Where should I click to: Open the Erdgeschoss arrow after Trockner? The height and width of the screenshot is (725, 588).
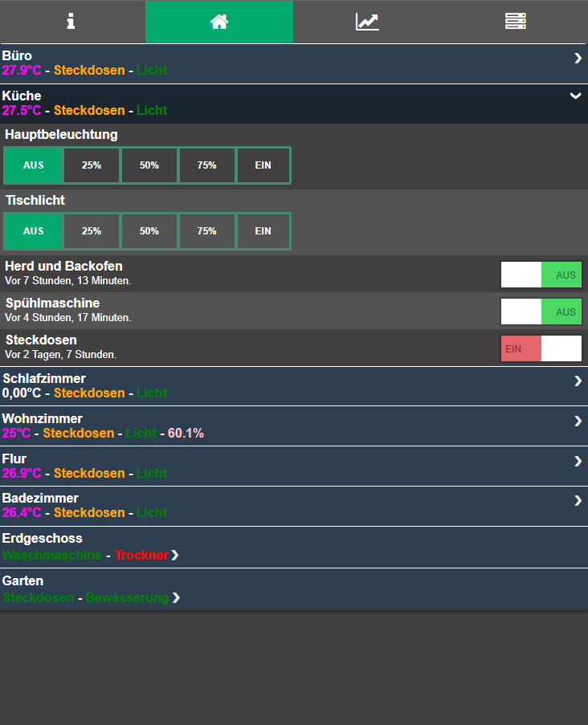175,556
